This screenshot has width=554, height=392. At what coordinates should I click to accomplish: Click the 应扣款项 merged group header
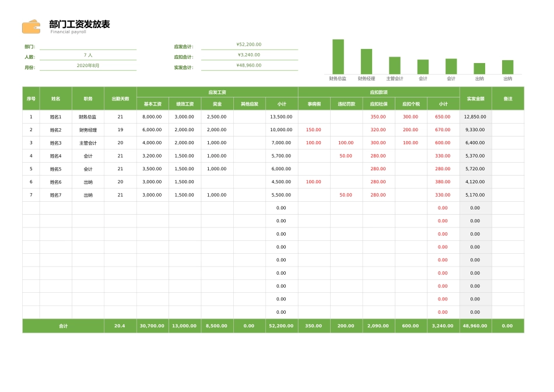click(x=378, y=92)
